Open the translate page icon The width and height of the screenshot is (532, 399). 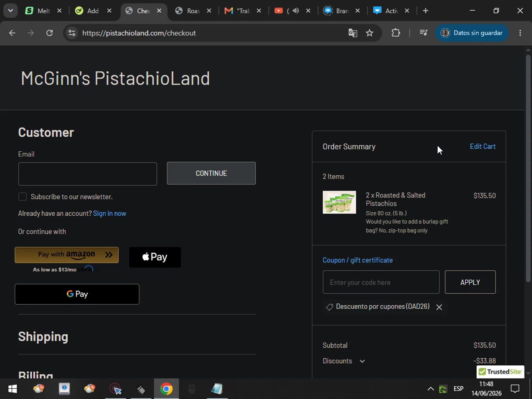click(x=353, y=33)
